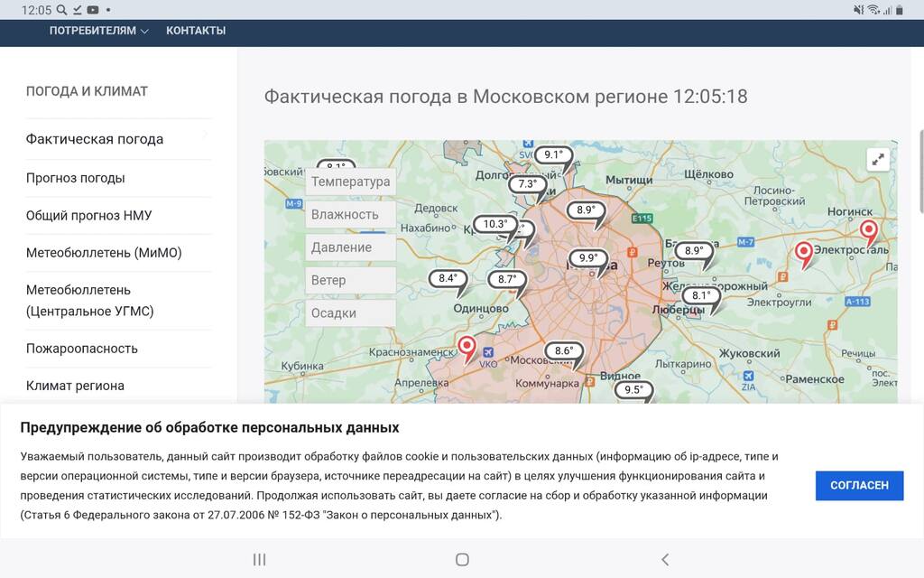This screenshot has width=924, height=578.
Task: Expand the map to fullscreen
Action: click(x=878, y=160)
